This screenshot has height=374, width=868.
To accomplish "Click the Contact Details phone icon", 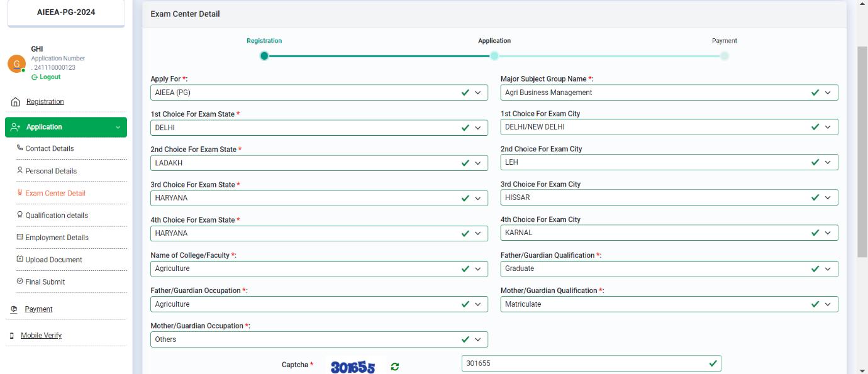I will pyautogui.click(x=19, y=148).
